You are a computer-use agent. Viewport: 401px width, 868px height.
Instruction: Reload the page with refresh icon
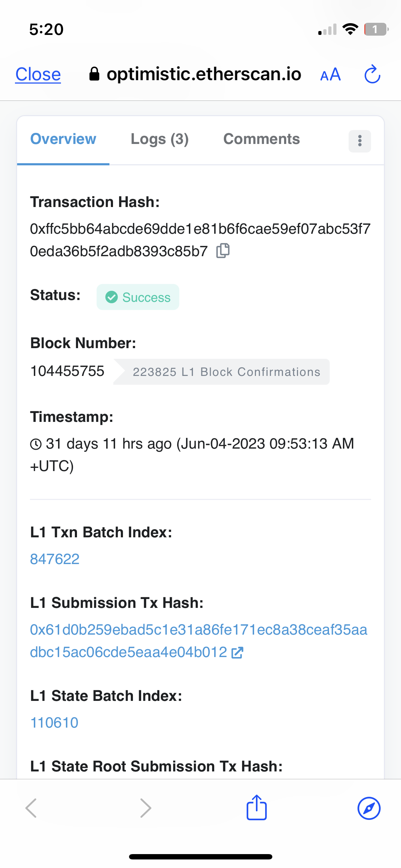(x=372, y=74)
